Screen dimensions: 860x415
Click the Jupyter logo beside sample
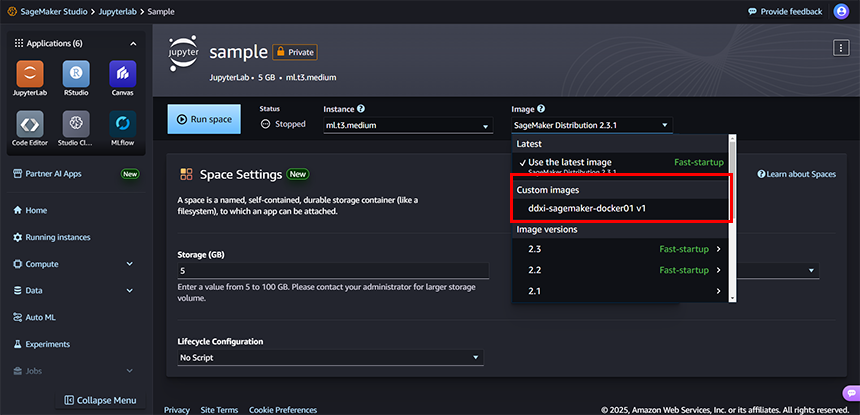[184, 53]
